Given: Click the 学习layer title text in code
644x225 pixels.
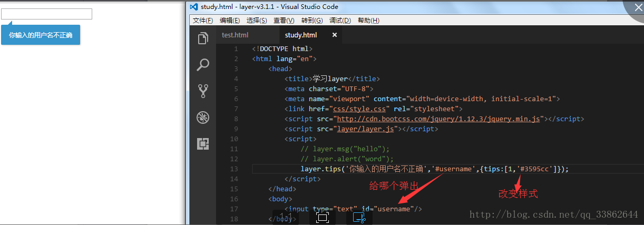Looking at the screenshot, I should coord(330,79).
